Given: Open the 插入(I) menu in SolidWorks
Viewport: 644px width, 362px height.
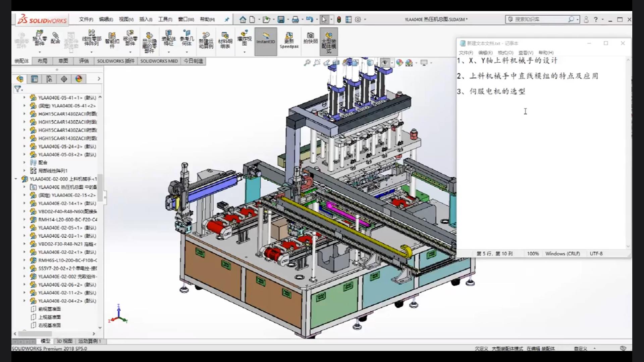Looking at the screenshot, I should point(146,19).
